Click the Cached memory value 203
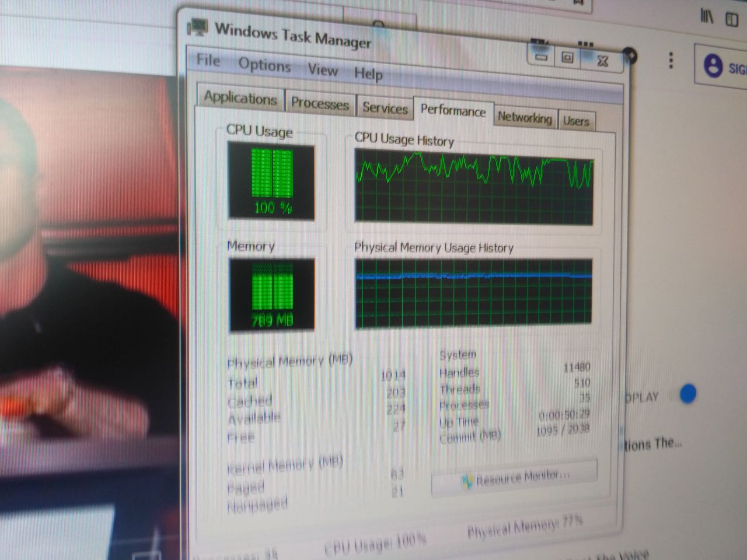747x560 pixels. click(396, 393)
